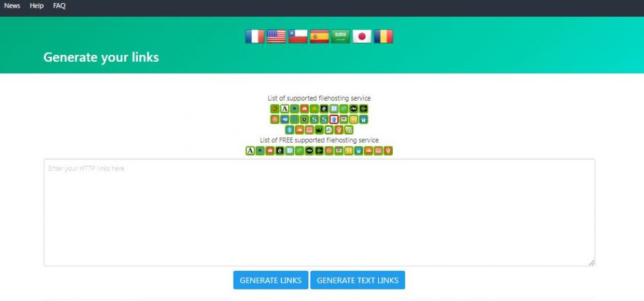
Task: Choose the Japan flag language
Action: 362,37
